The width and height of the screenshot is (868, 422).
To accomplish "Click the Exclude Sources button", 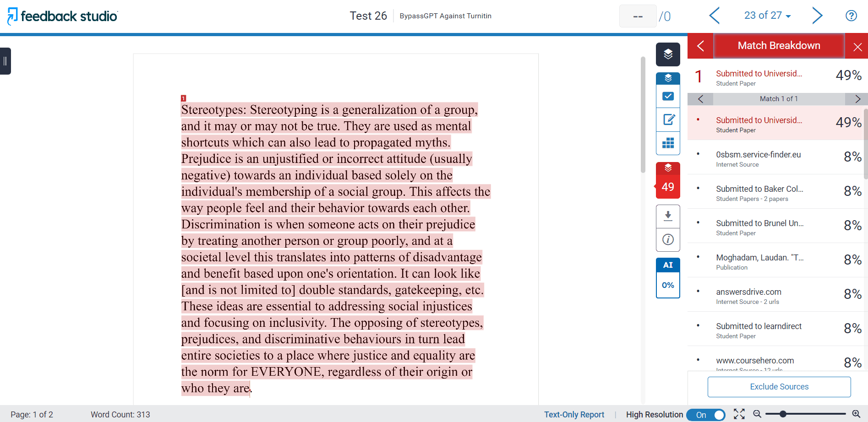I will [779, 387].
